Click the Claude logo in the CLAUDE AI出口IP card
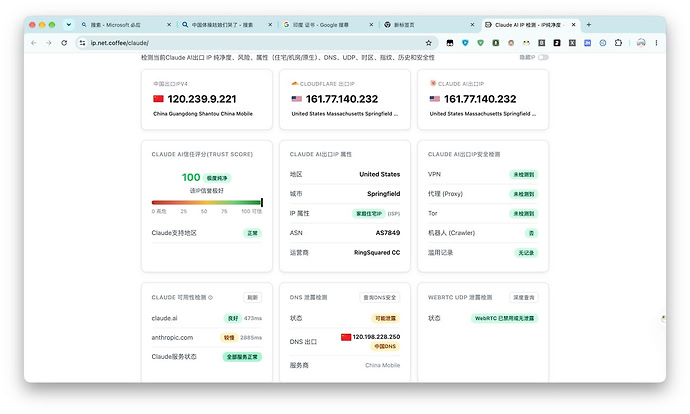This screenshot has width=690, height=414. click(433, 83)
